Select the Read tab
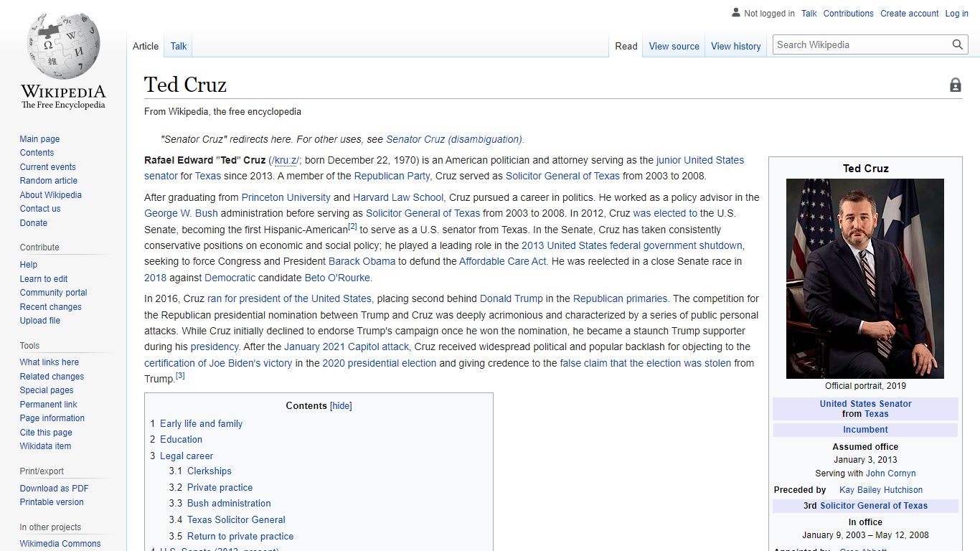Screen dimensions: 980x551 (626, 46)
